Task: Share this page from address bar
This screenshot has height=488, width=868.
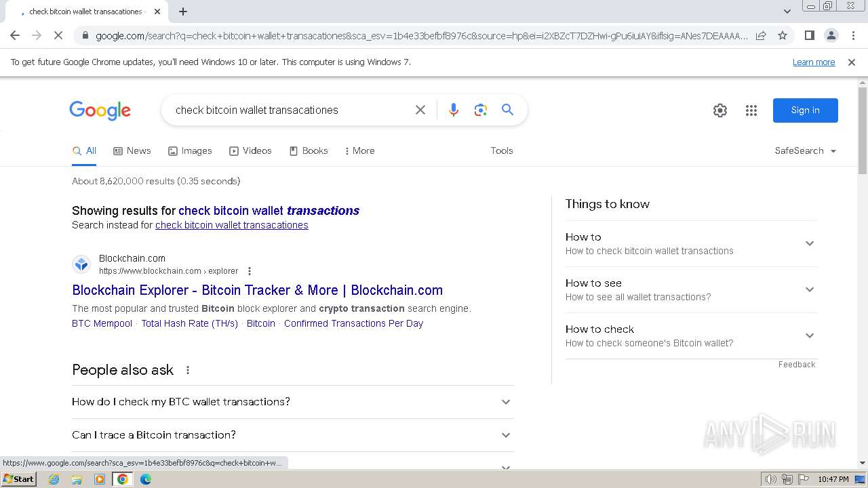Action: point(761,35)
